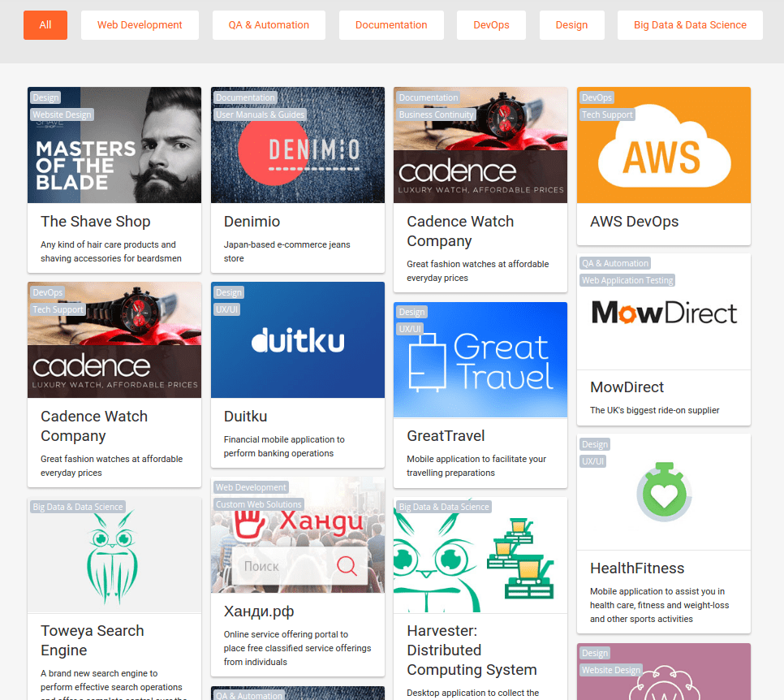The height and width of the screenshot is (700, 784).
Task: Click QA & Automation tag on MowDirect
Action: pyautogui.click(x=615, y=263)
